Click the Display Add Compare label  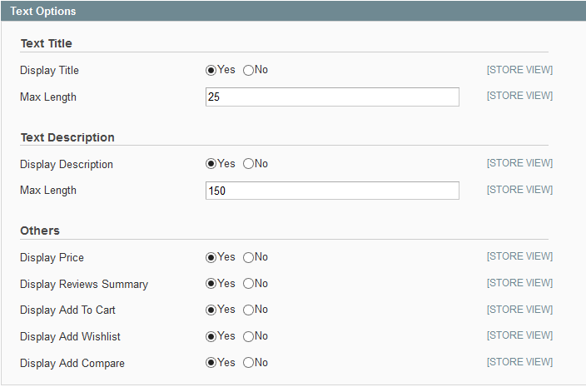72,363
